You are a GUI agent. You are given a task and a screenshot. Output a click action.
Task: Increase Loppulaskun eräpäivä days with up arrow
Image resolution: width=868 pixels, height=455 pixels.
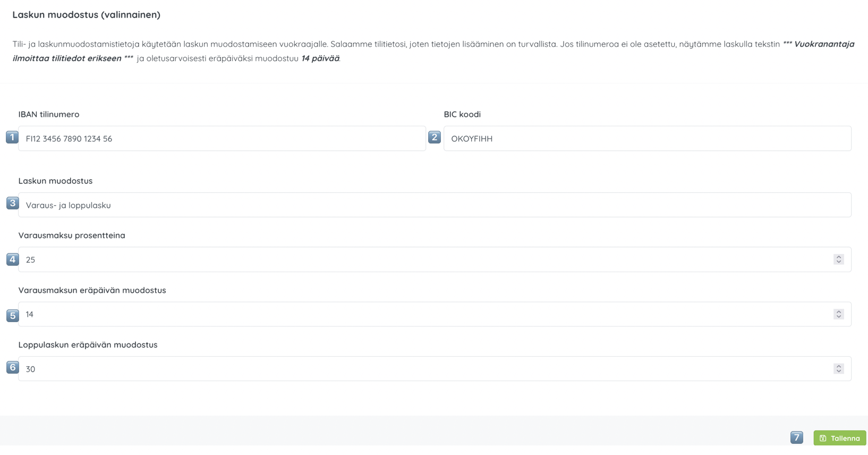point(839,366)
